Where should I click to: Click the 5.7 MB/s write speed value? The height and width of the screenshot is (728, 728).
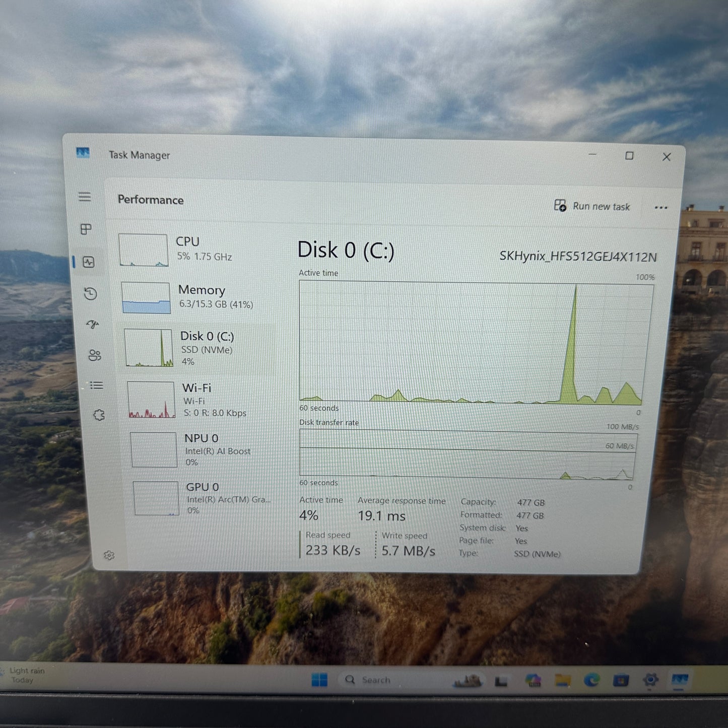408,551
